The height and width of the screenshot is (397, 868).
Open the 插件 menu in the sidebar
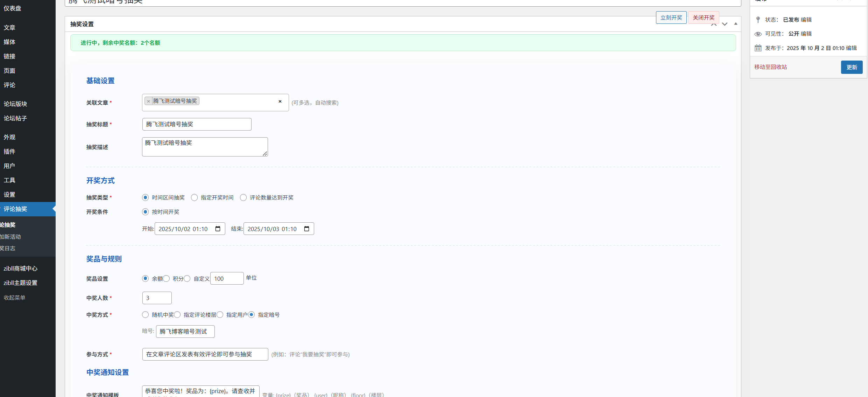point(9,152)
